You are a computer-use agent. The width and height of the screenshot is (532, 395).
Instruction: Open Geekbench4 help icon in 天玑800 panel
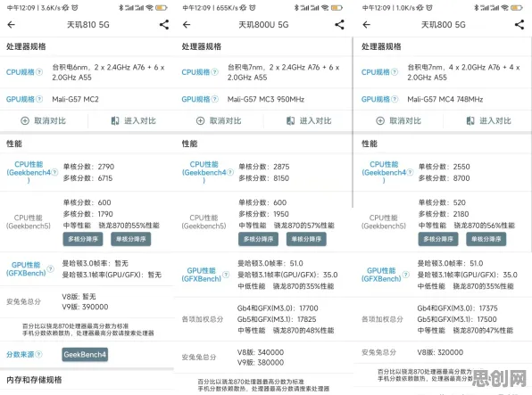[411, 172]
